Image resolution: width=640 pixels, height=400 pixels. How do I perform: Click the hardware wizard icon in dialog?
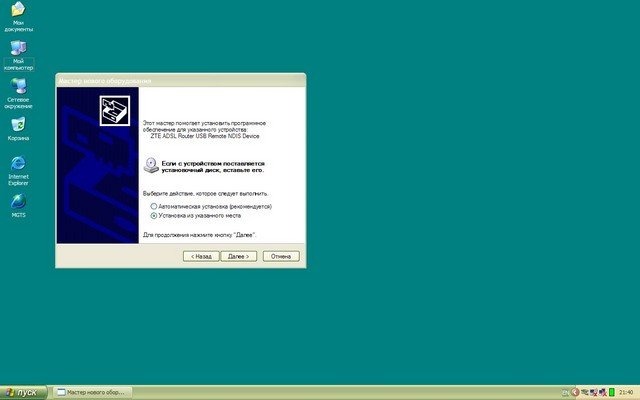[x=114, y=110]
